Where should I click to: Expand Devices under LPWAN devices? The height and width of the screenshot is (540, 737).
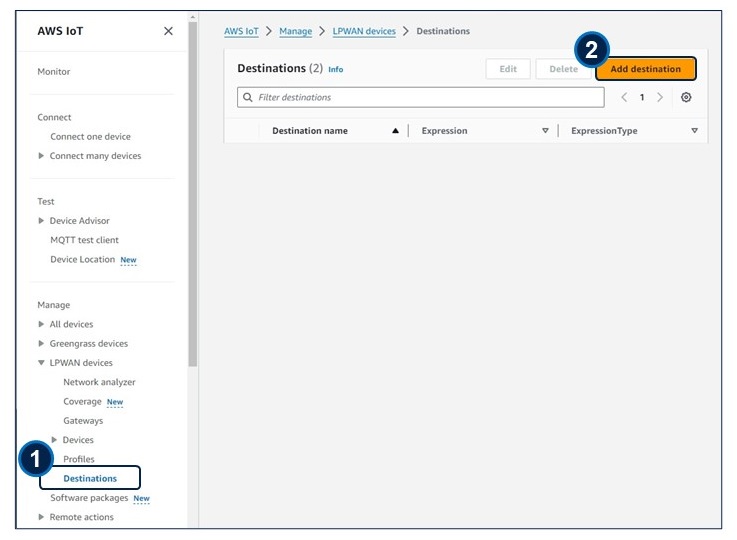(54, 439)
